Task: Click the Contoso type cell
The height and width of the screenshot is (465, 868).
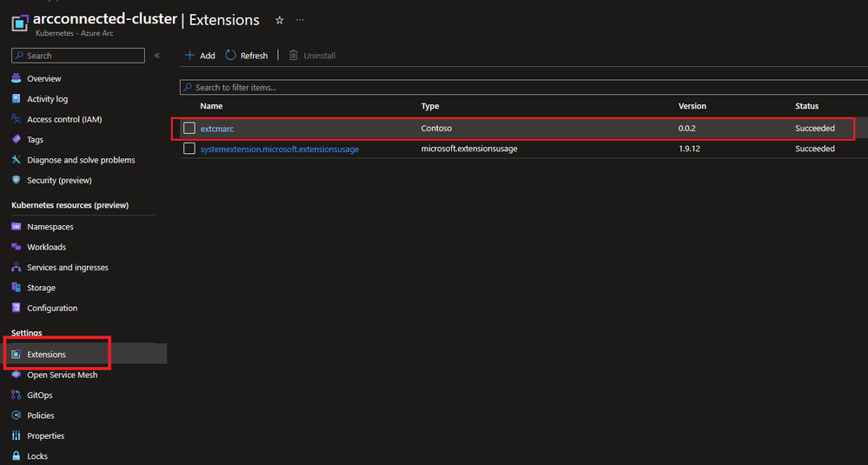Action: coord(437,129)
